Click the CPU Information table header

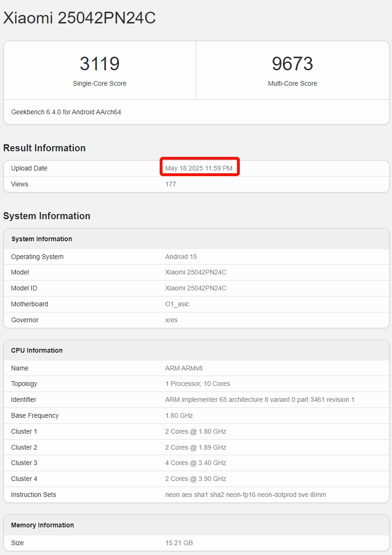click(x=37, y=350)
